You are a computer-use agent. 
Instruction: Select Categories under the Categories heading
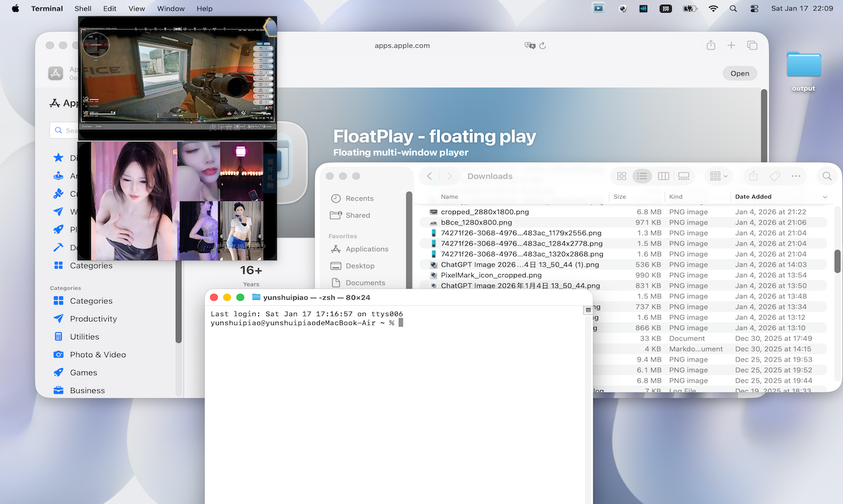pos(83,300)
